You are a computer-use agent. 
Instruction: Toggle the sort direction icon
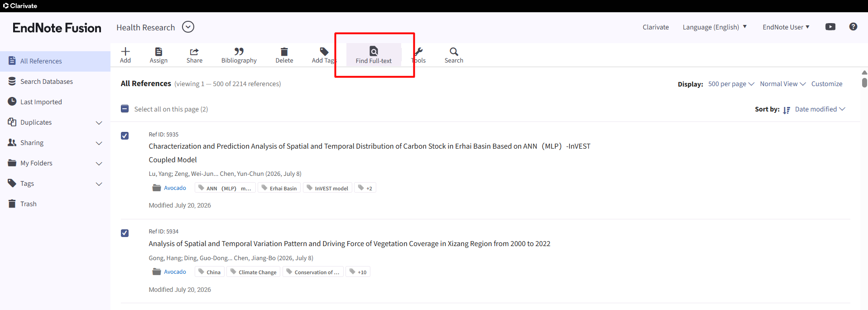786,110
